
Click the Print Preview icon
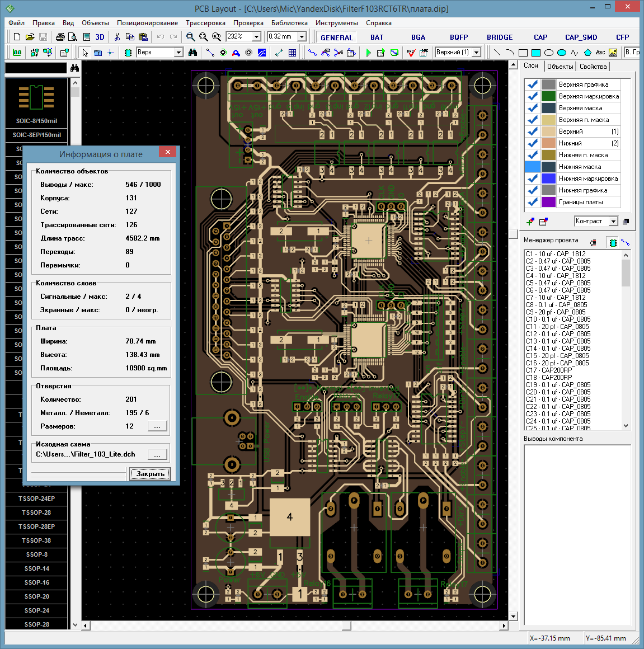(x=73, y=37)
